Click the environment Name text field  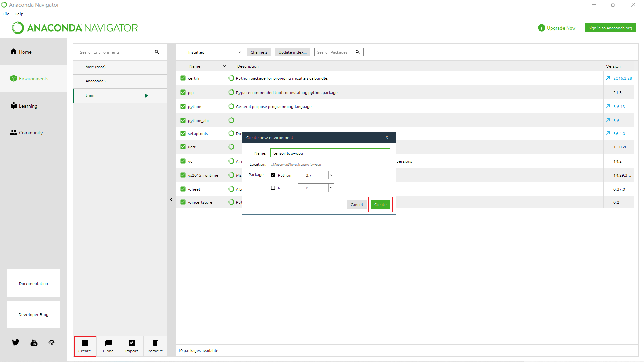330,153
